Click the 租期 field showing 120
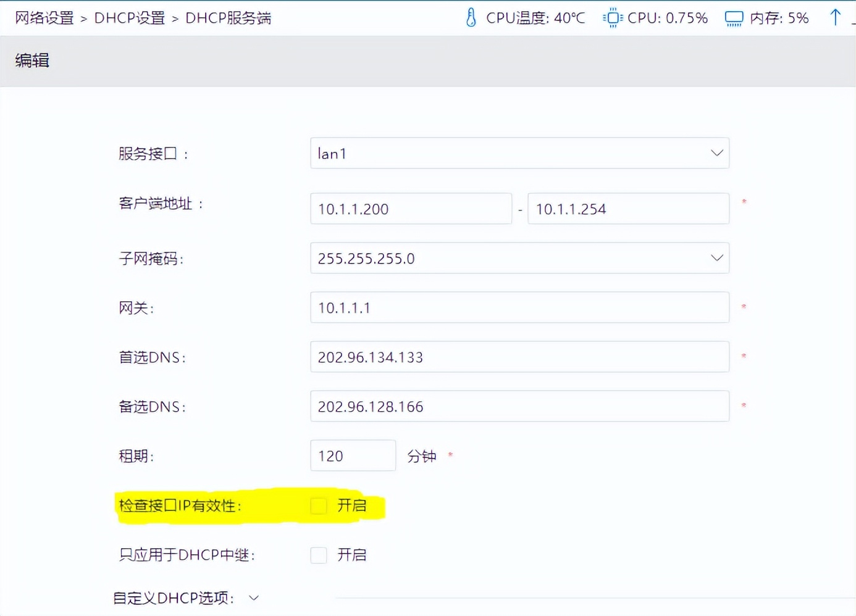 [x=352, y=456]
